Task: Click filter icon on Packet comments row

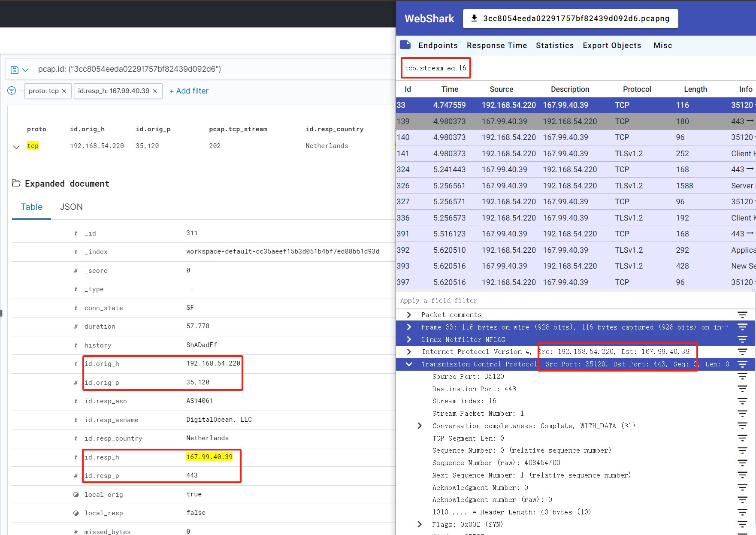Action: pos(742,315)
